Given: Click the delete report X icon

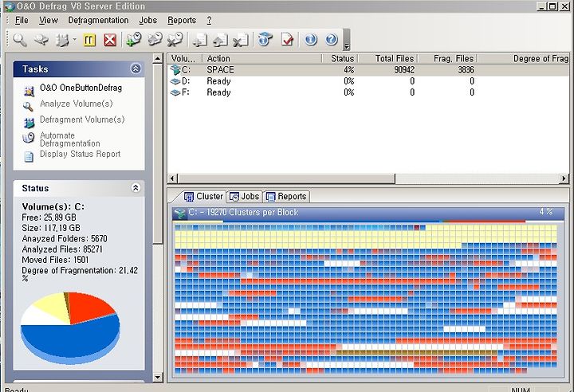Looking at the screenshot, I should 241,40.
